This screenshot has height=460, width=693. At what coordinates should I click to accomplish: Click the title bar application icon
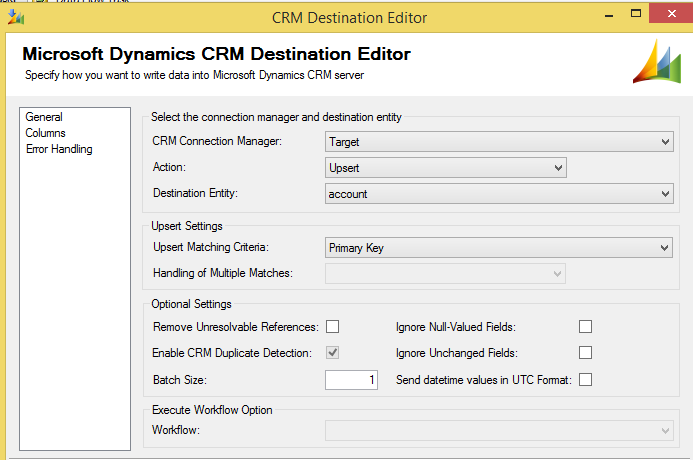click(16, 17)
